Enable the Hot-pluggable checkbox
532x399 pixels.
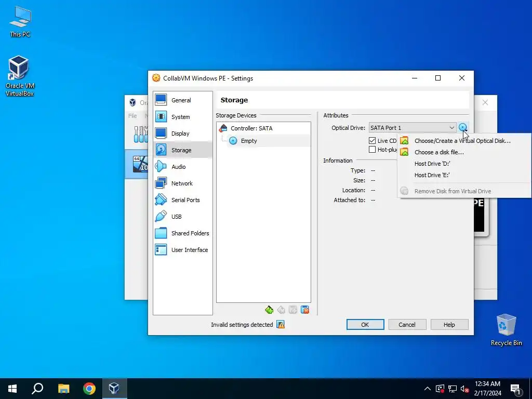pyautogui.click(x=372, y=150)
